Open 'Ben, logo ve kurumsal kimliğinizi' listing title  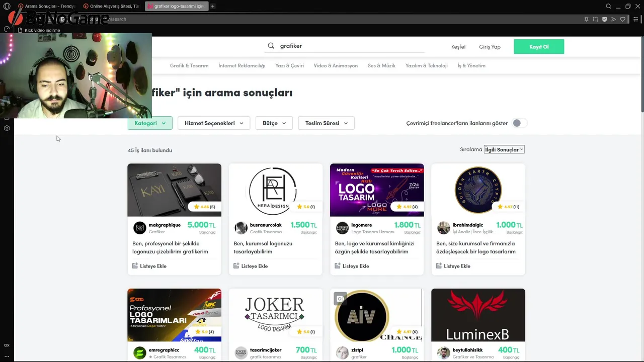(375, 247)
